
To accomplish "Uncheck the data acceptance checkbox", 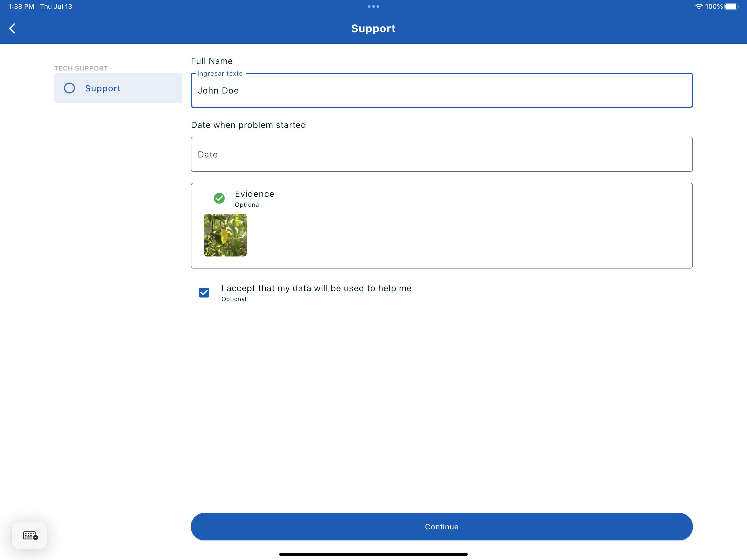I will pyautogui.click(x=204, y=293).
